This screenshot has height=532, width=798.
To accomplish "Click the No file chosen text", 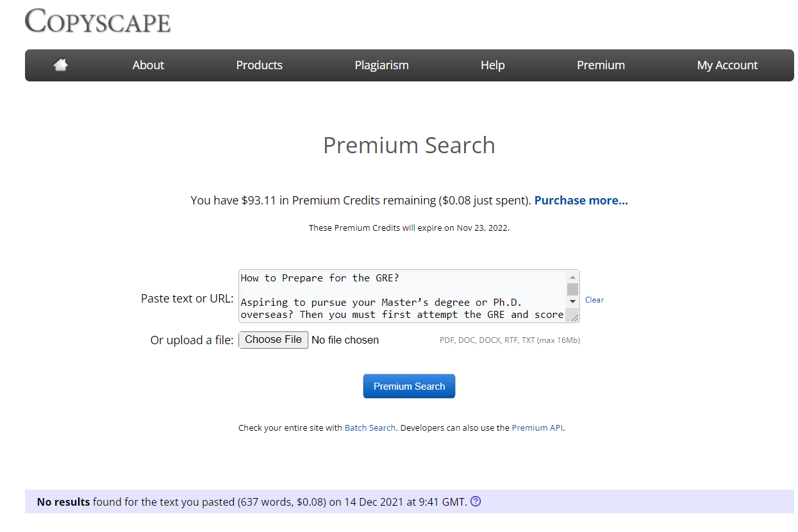I will (x=345, y=340).
